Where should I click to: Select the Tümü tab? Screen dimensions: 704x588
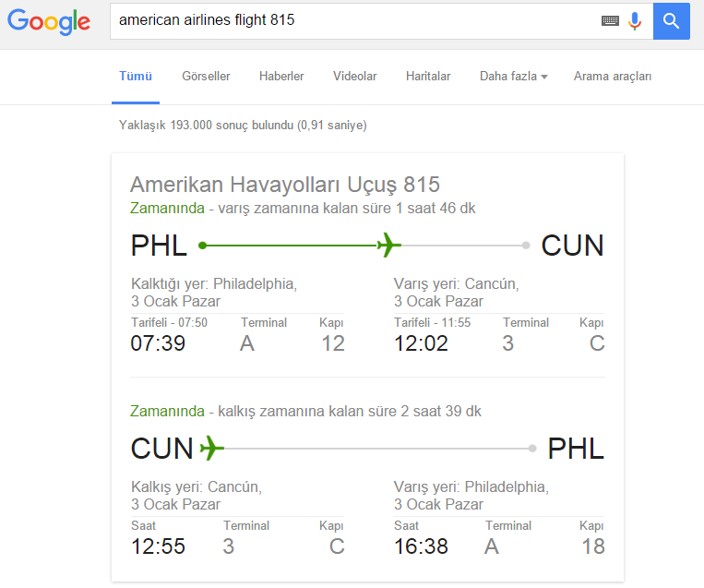(x=136, y=77)
